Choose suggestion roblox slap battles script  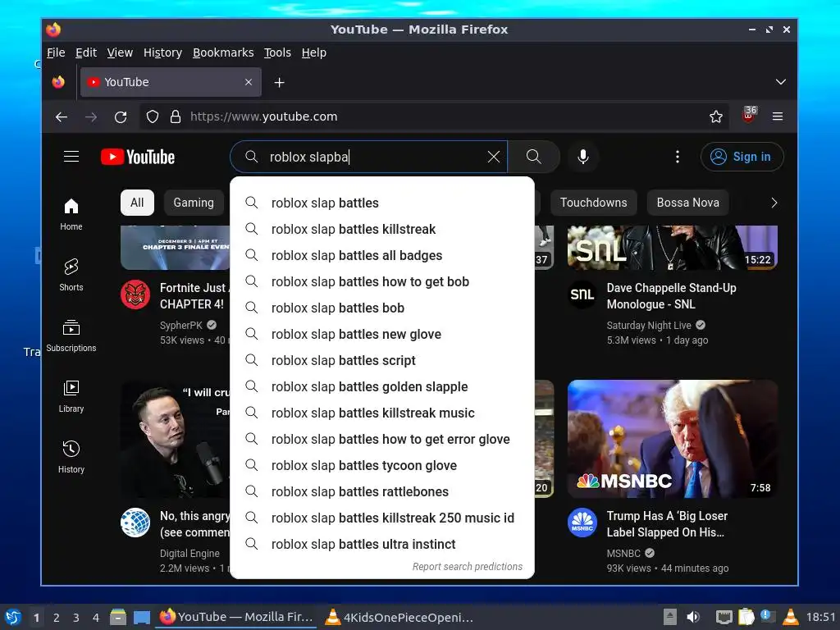tap(382, 361)
